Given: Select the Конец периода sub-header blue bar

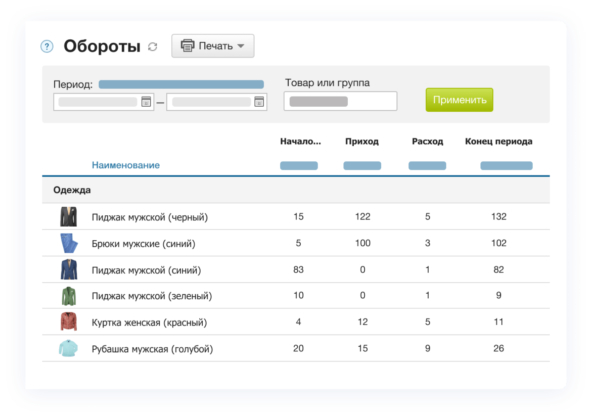Looking at the screenshot, I should (x=506, y=165).
